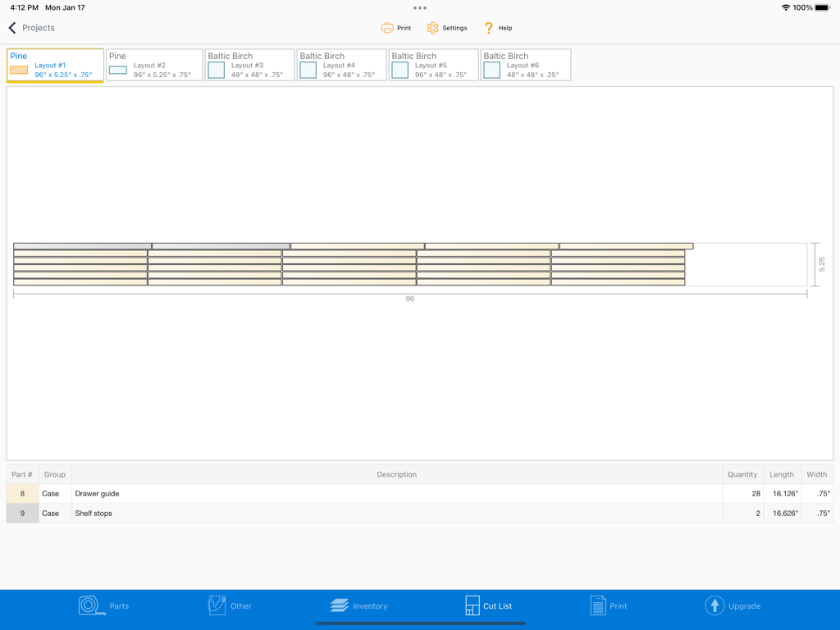Open Inventory via the stacked sheets icon
This screenshot has width=840, height=630.
point(338,605)
